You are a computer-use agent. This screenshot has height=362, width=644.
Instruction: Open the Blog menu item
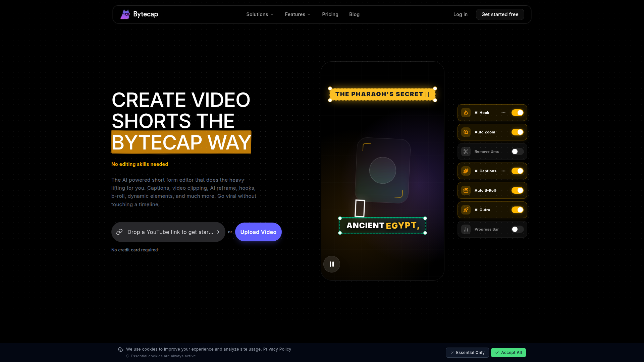[354, 14]
